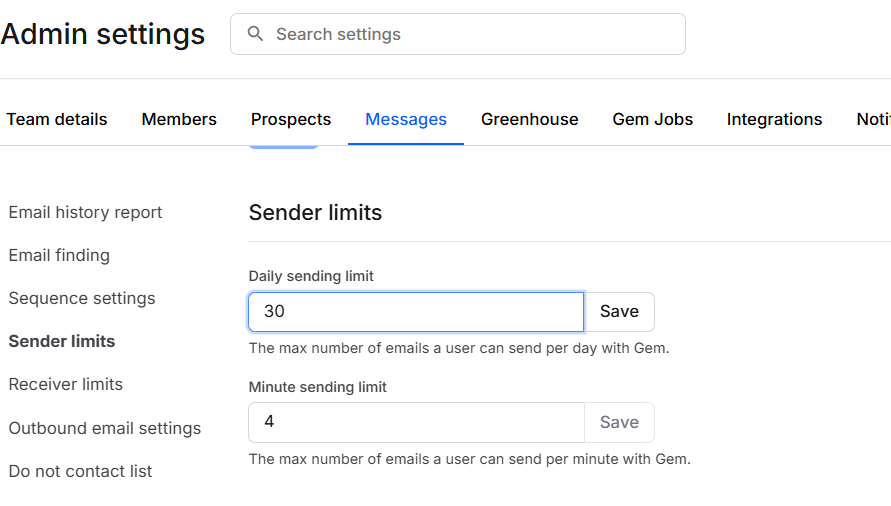
Task: Switch to the Members tab
Action: 179,119
